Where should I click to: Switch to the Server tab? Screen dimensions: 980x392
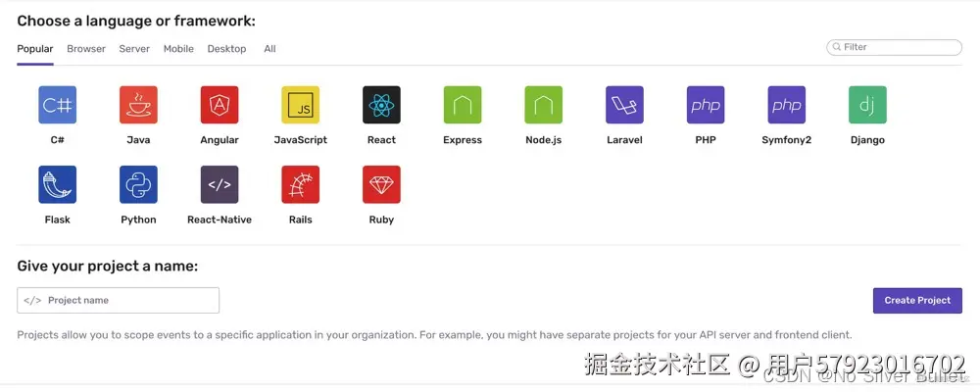coord(134,49)
